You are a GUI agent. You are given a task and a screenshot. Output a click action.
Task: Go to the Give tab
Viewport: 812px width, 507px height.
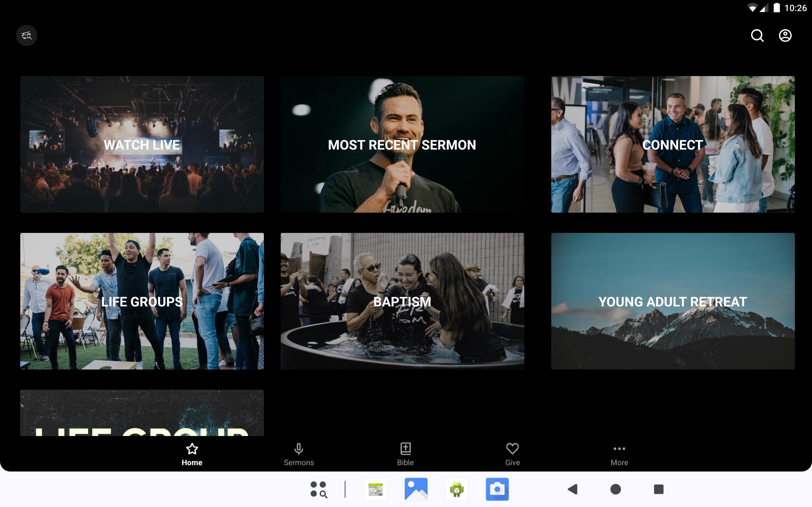coord(512,454)
